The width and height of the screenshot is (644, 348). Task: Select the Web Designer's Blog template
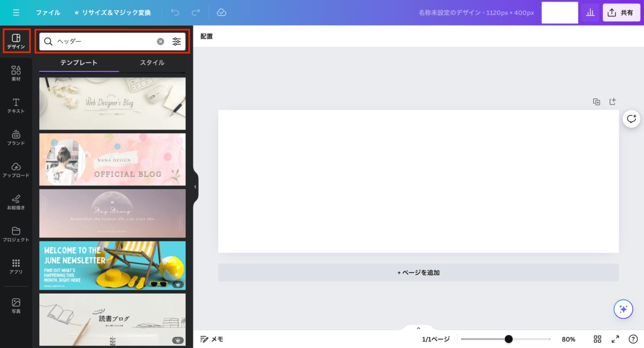point(112,104)
